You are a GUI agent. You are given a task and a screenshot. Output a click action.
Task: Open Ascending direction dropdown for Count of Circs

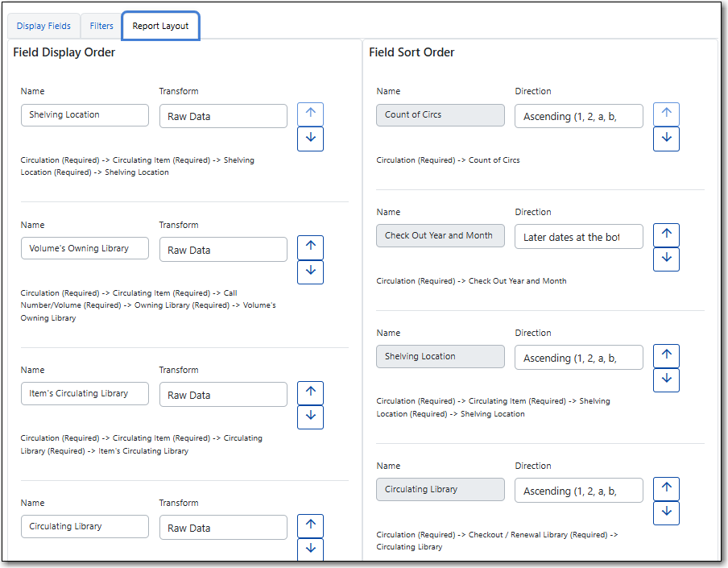click(578, 116)
